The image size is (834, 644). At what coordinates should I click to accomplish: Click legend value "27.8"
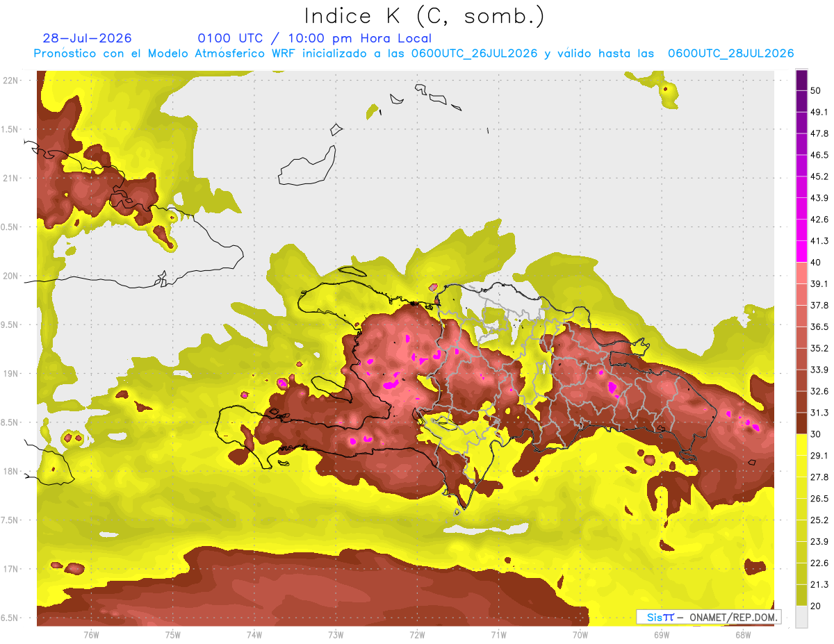pos(819,477)
